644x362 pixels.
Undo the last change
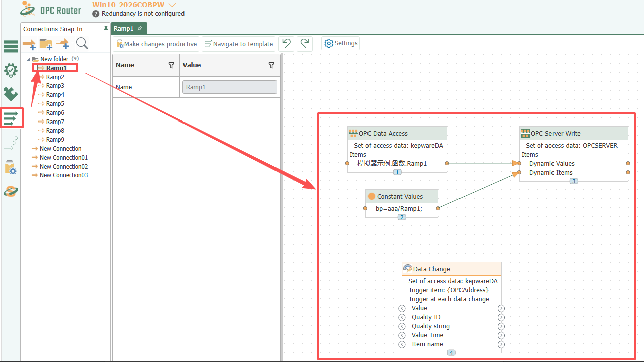pyautogui.click(x=286, y=44)
